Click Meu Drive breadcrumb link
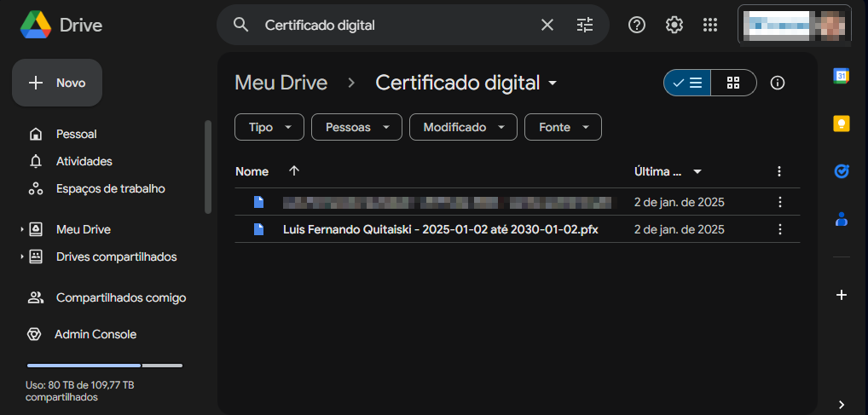 pos(281,83)
